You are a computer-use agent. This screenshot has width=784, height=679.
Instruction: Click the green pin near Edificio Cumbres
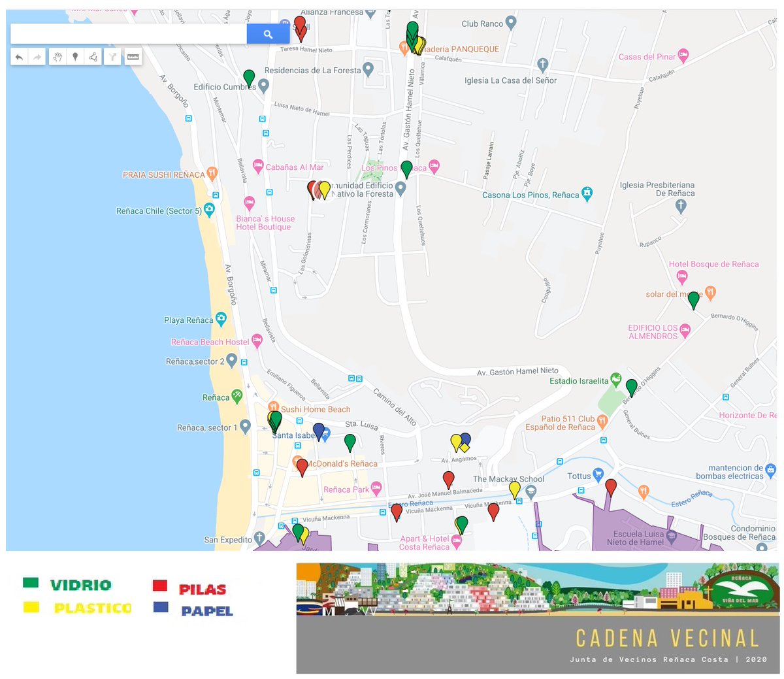(249, 78)
